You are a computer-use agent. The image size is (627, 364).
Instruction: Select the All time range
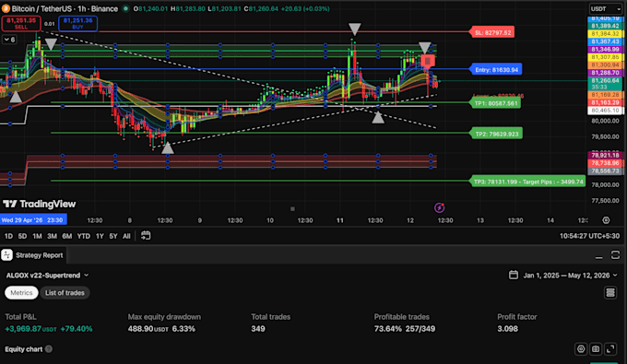point(126,236)
